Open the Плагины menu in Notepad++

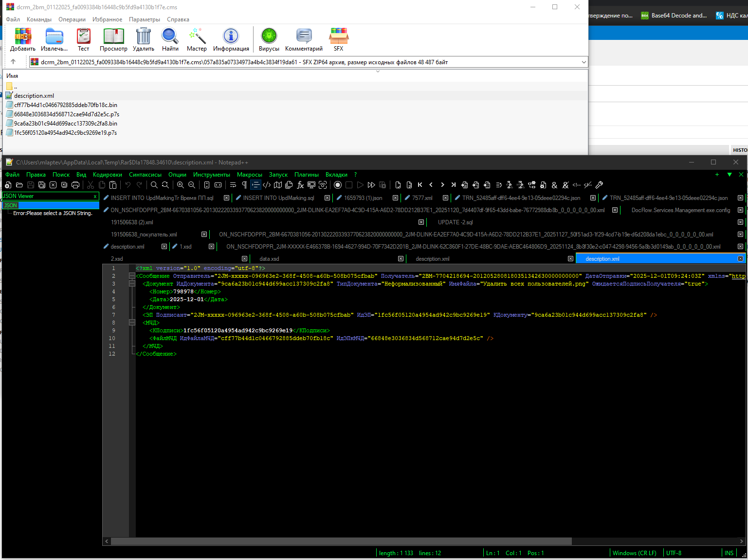(306, 175)
